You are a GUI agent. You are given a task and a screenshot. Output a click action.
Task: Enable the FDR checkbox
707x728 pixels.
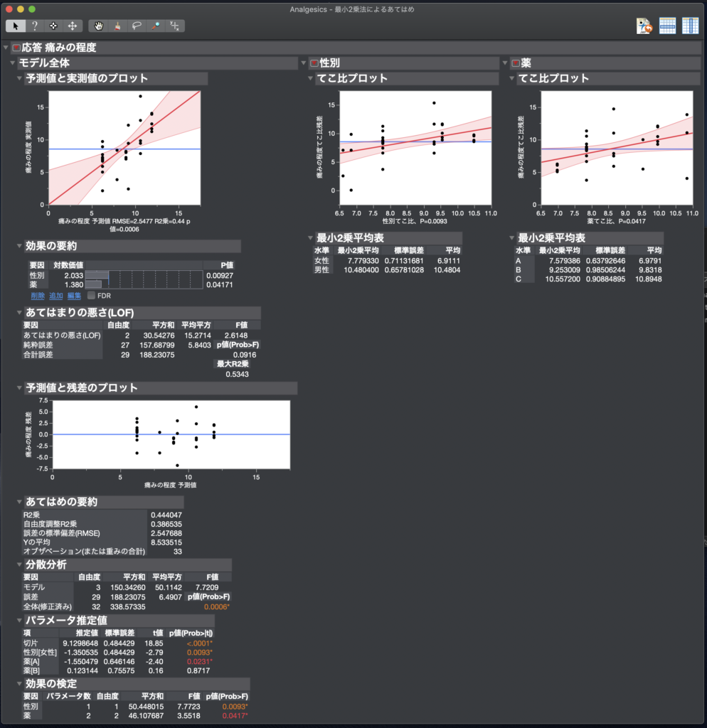tap(91, 295)
